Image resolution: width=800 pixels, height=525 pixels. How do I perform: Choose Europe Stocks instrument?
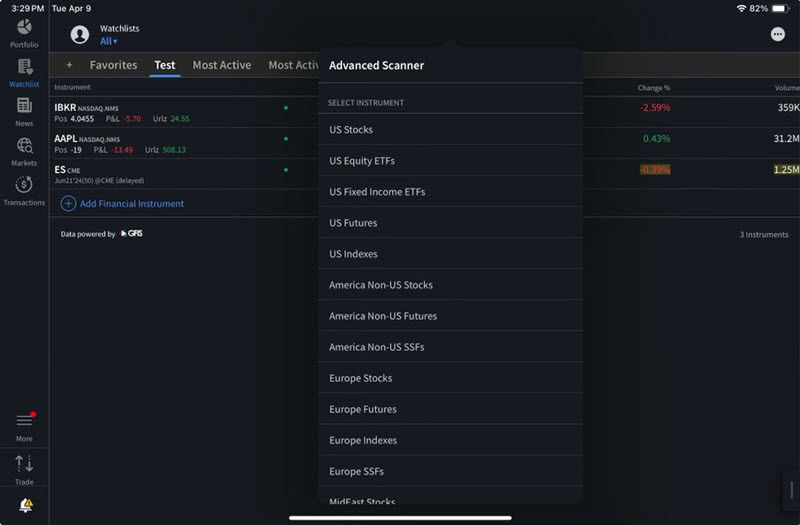pos(451,379)
